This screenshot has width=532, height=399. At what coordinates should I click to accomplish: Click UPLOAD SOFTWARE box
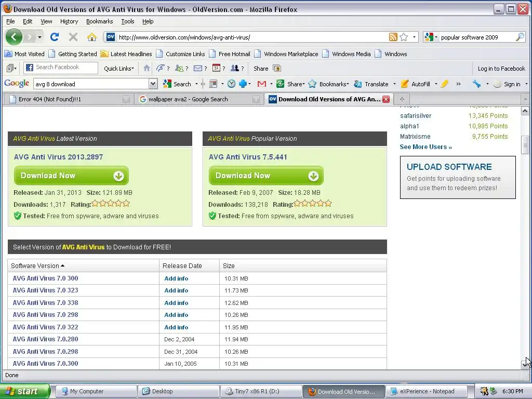(458, 178)
